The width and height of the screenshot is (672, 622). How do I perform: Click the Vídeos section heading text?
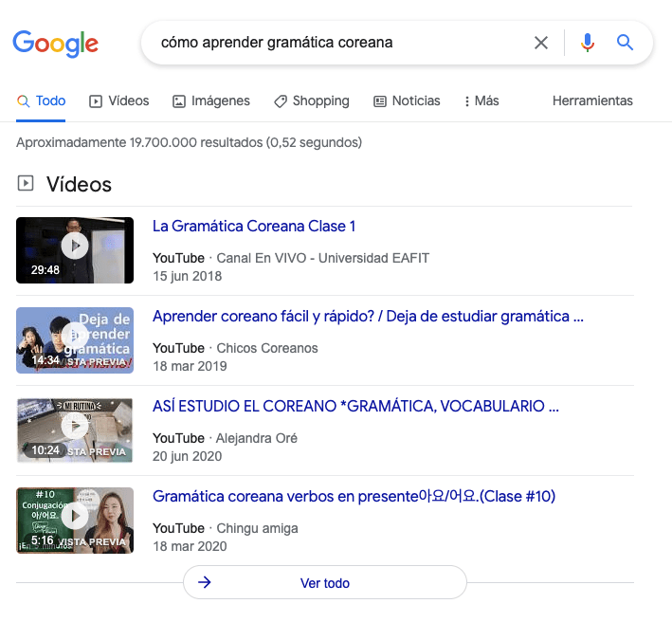tap(79, 184)
